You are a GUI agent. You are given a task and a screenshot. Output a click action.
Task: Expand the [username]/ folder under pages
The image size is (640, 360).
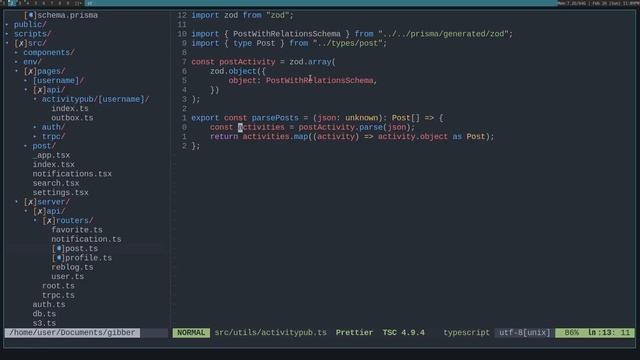coord(58,80)
